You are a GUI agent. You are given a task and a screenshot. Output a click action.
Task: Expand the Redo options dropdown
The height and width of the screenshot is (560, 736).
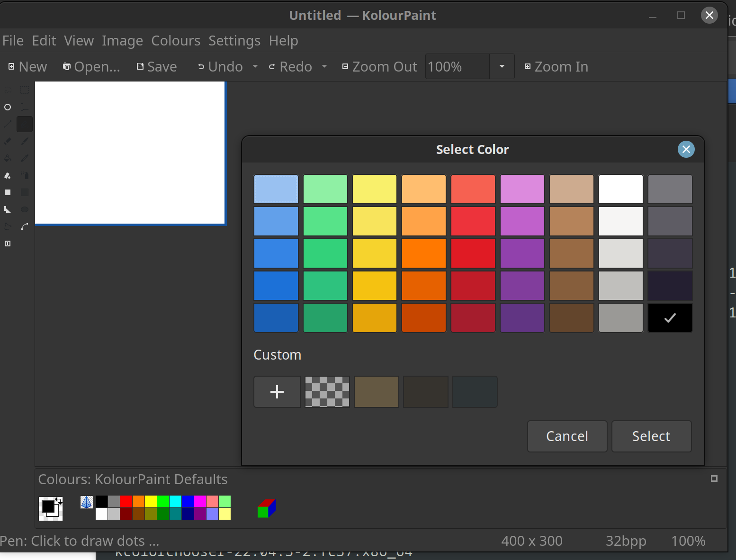[x=324, y=66]
